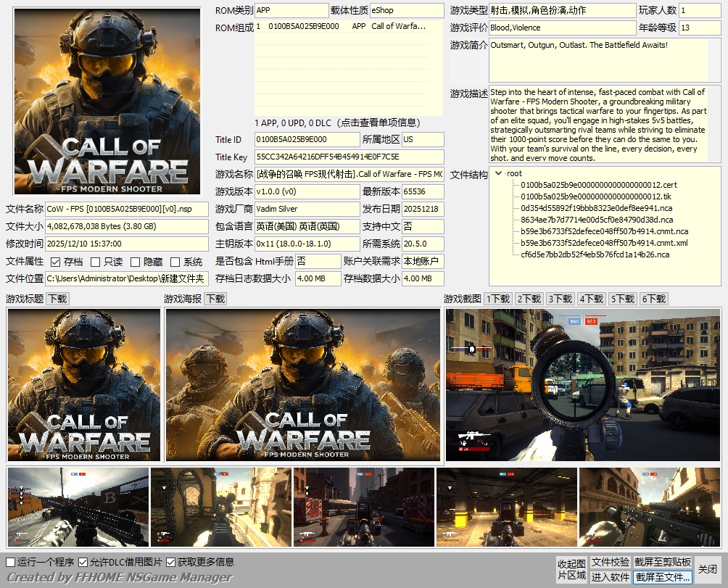Download the 游戏标题 image

[x=58, y=299]
